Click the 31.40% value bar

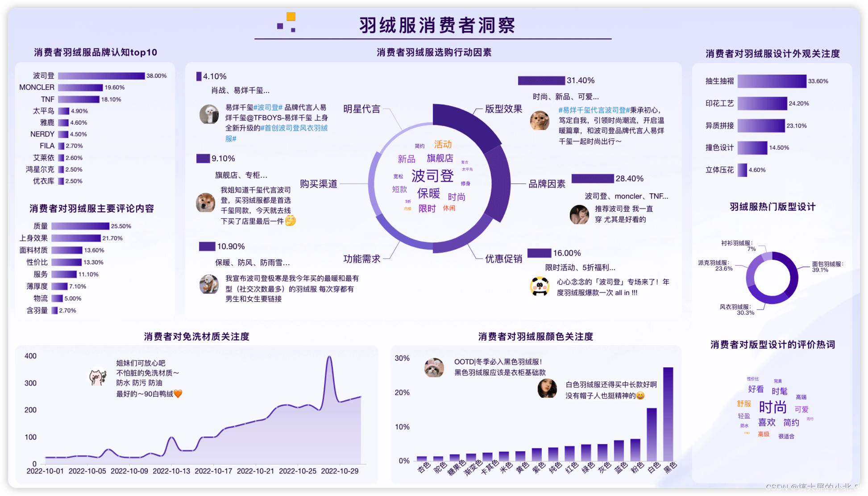coord(541,81)
